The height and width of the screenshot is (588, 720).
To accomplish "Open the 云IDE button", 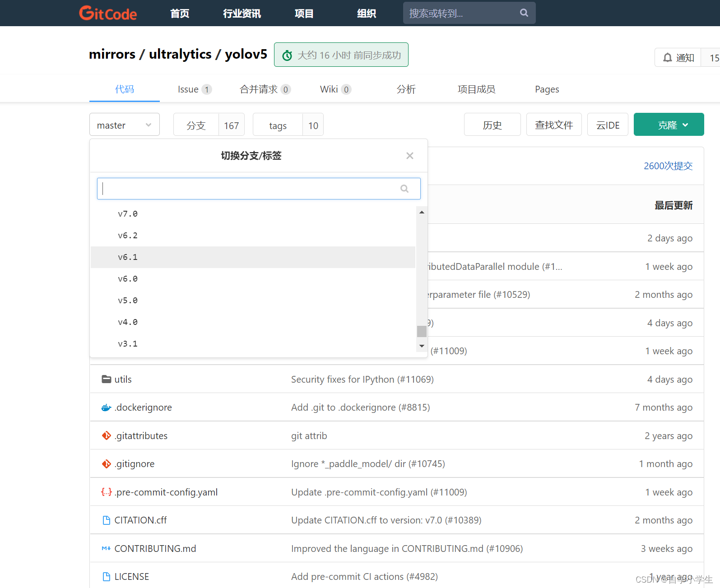I will [608, 125].
